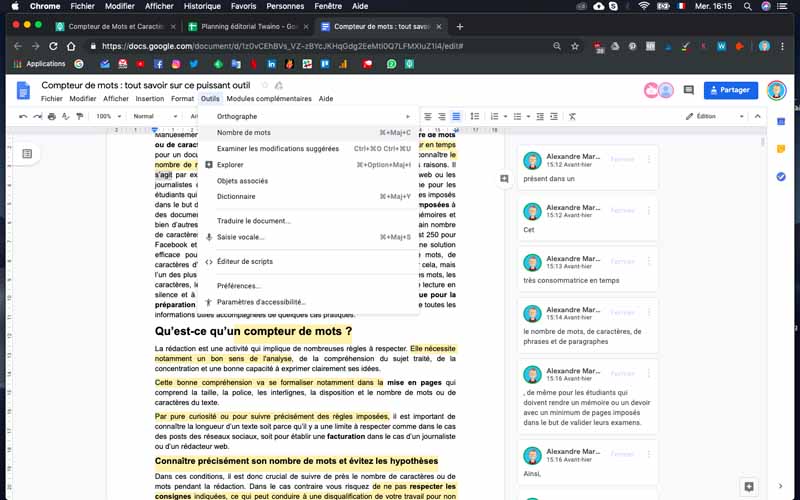Click Fermer on 'très consommatrice en temps' comment
This screenshot has height=500, width=800.
(x=622, y=261)
